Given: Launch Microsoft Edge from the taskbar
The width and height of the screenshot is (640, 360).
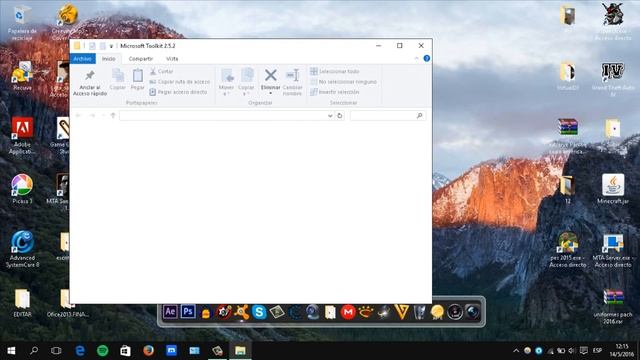Looking at the screenshot, I should tap(80, 351).
